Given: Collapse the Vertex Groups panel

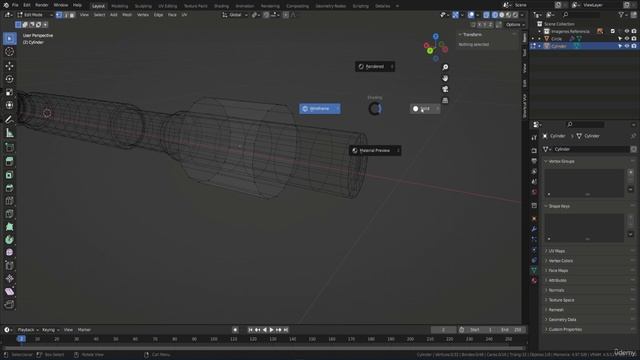Looking at the screenshot, I should click(561, 161).
